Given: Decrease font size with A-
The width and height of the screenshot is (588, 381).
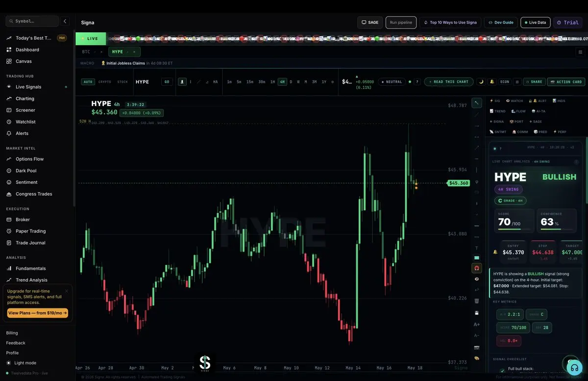Looking at the screenshot, I should (x=477, y=335).
